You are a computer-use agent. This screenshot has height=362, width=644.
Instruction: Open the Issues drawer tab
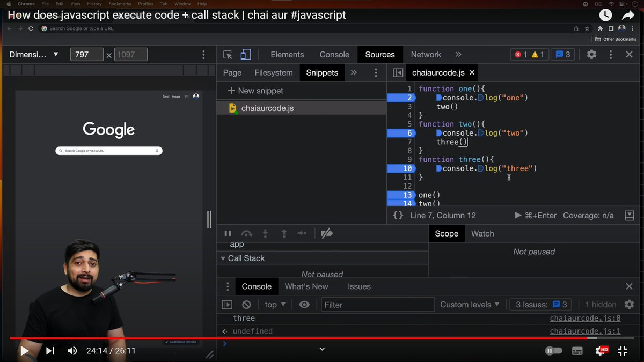click(x=359, y=287)
